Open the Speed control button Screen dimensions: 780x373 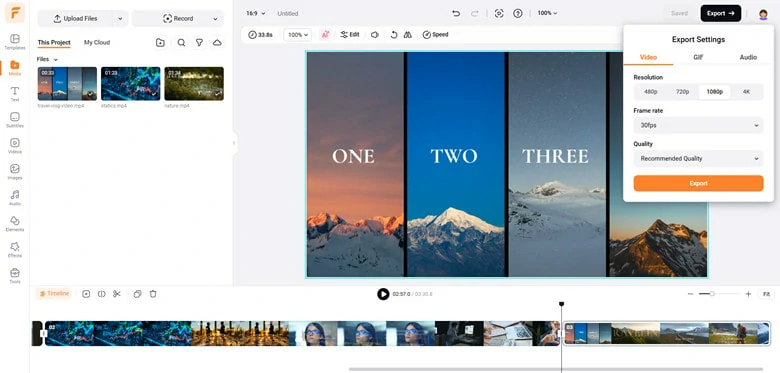435,35
